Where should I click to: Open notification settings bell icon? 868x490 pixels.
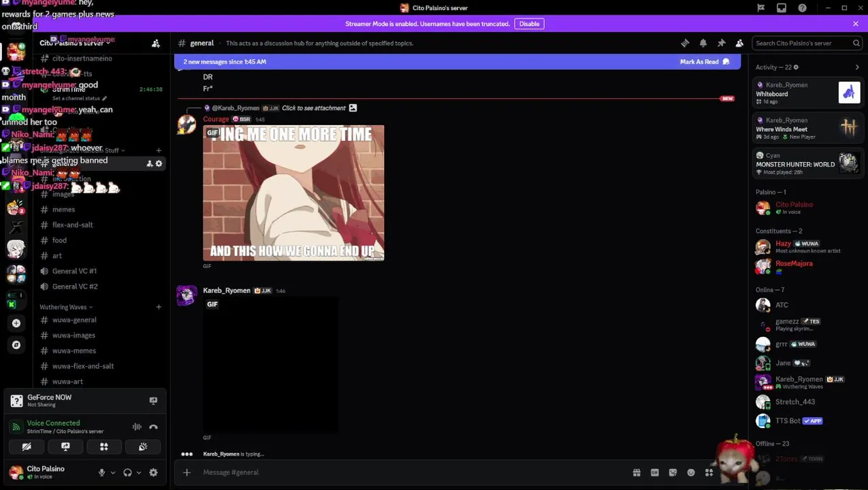[703, 43]
